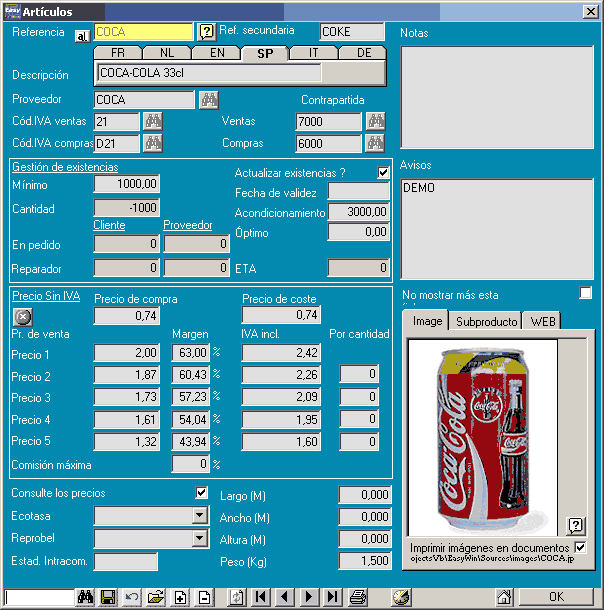This screenshot has height=610, width=604.
Task: Click the Precio de compra field
Action: click(126, 315)
